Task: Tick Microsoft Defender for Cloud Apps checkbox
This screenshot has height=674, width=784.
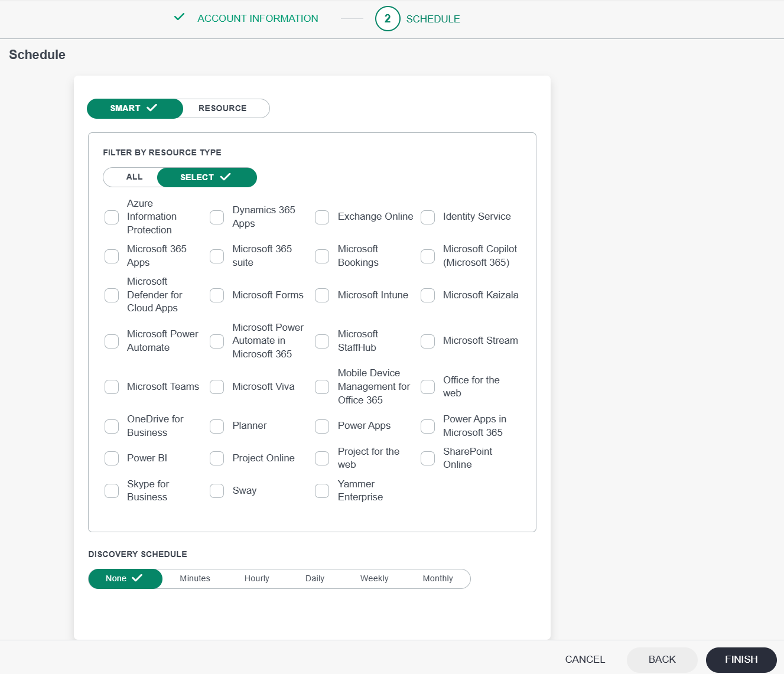Action: point(112,295)
